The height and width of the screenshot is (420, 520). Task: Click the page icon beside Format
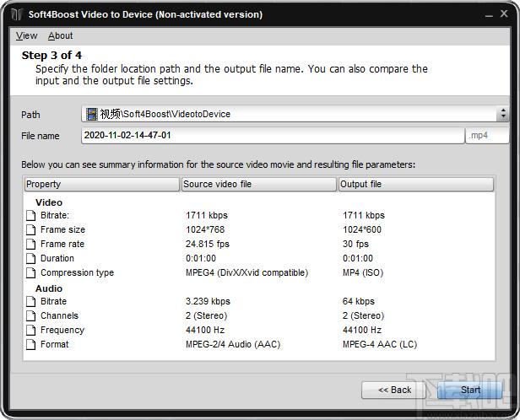click(x=31, y=344)
